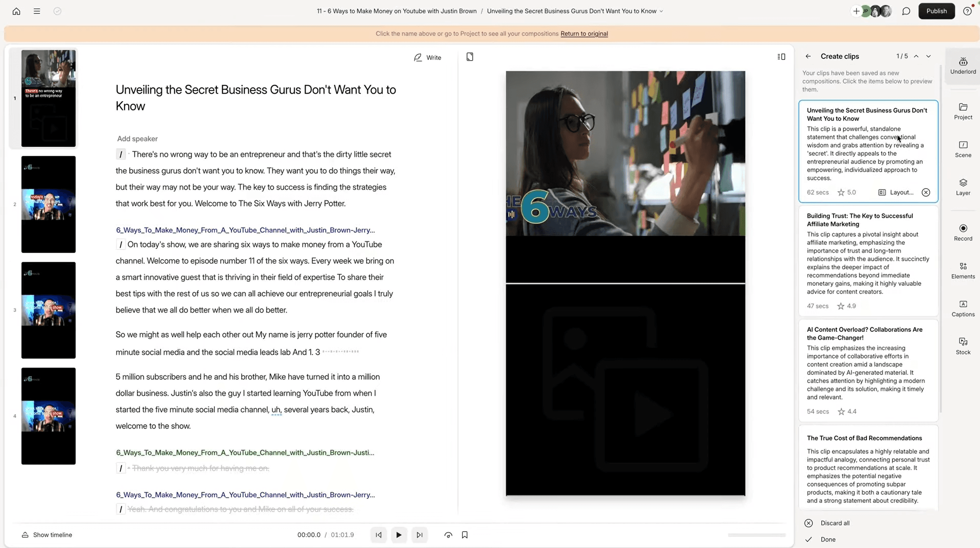Toggle the bookmark marker control
Viewport: 980px width, 548px height.
tap(464, 534)
